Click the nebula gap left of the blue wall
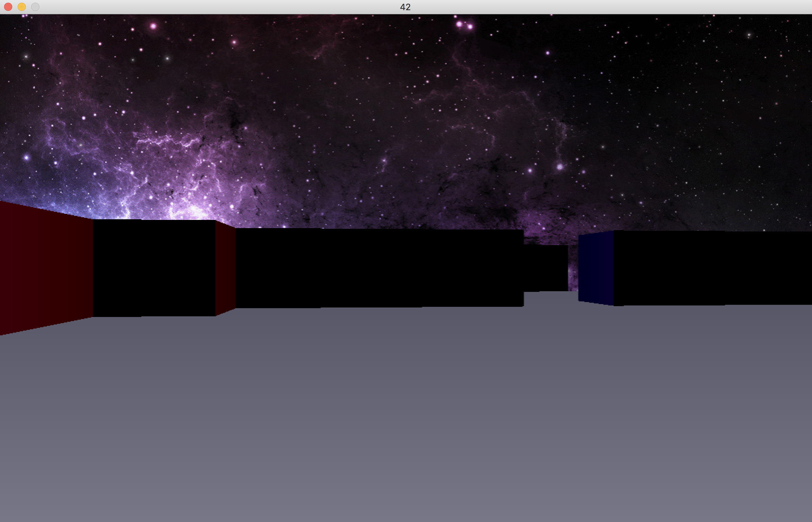The width and height of the screenshot is (812, 522). [573, 268]
